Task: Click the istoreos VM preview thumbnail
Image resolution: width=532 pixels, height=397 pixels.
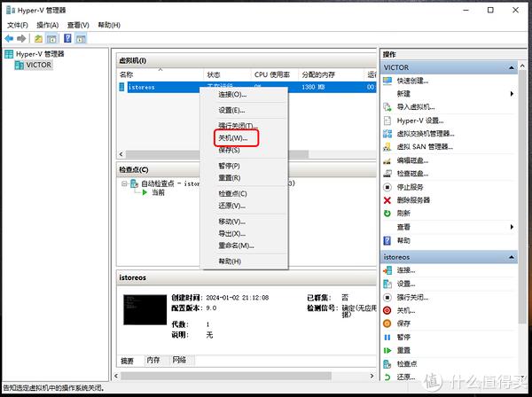Action: (145, 310)
